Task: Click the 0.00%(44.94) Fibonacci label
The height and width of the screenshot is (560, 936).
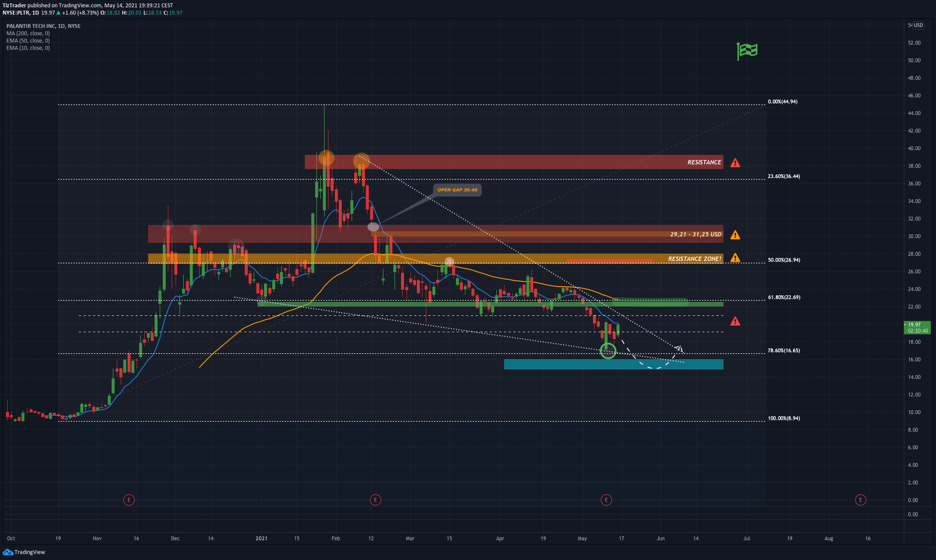Action: [x=783, y=102]
